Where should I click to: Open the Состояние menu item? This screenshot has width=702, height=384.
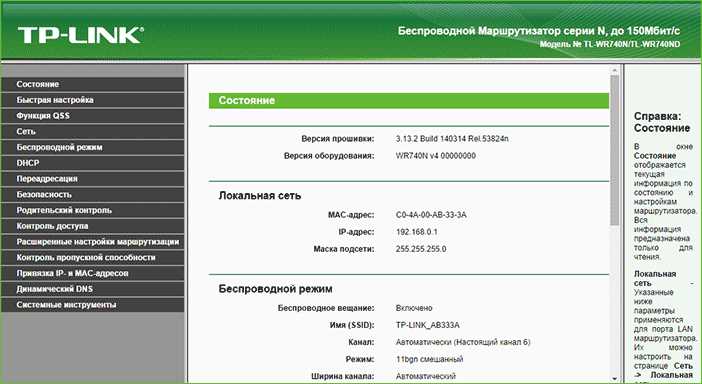[x=93, y=84]
